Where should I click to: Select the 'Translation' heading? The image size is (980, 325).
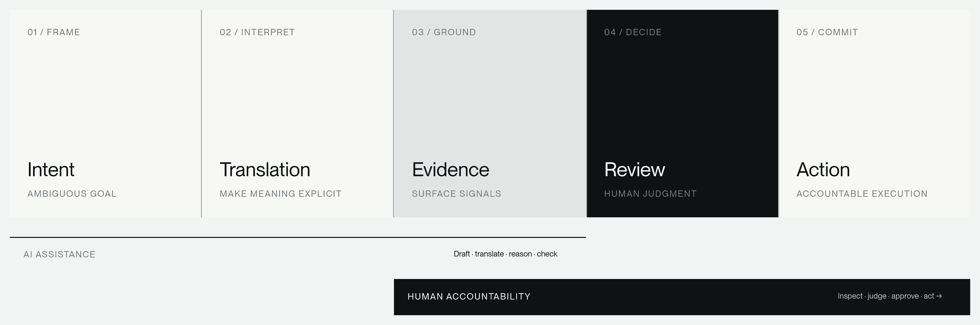[265, 170]
